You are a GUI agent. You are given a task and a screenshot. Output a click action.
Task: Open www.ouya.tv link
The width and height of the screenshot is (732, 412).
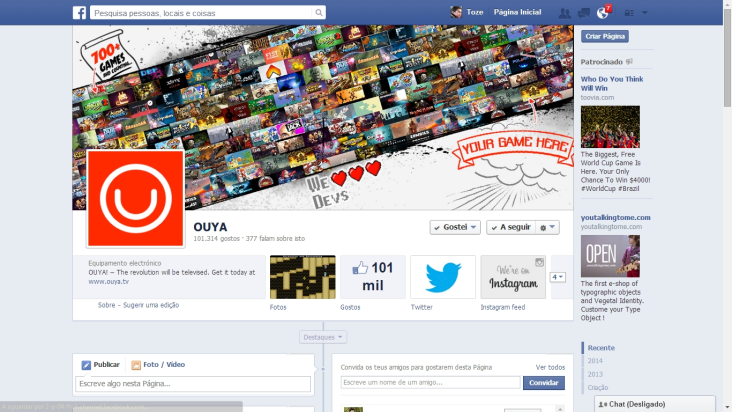click(108, 281)
